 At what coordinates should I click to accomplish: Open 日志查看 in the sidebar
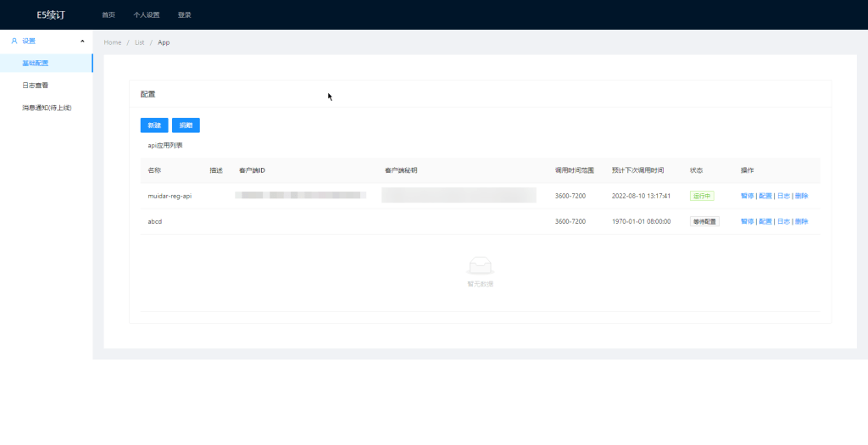(36, 86)
